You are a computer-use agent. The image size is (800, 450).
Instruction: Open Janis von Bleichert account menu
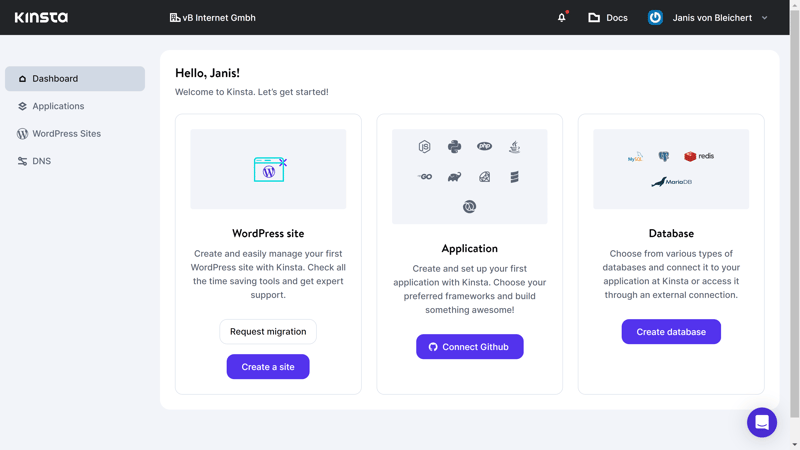click(x=708, y=17)
